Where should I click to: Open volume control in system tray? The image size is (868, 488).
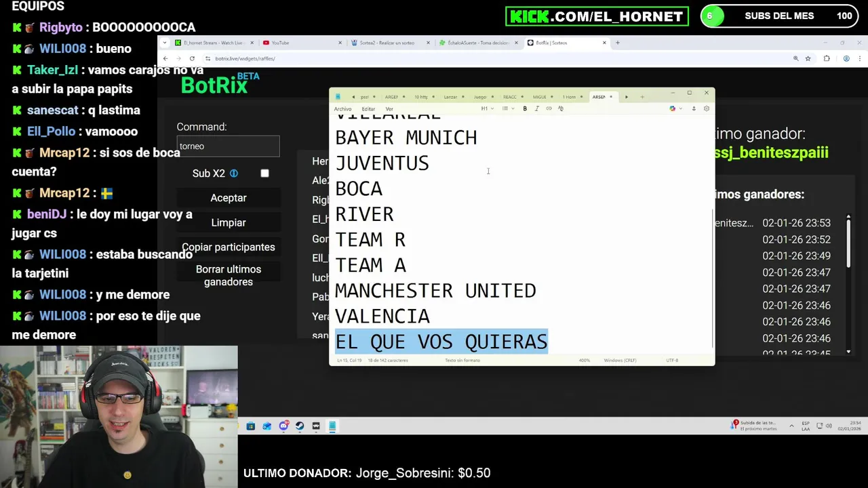[829, 426]
